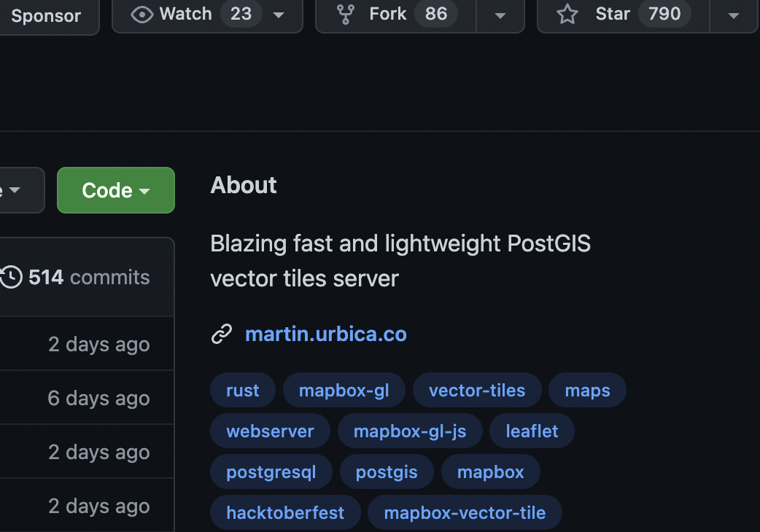Click the link chain icon beside martin.urbica.co
760x532 pixels.
[x=221, y=334]
